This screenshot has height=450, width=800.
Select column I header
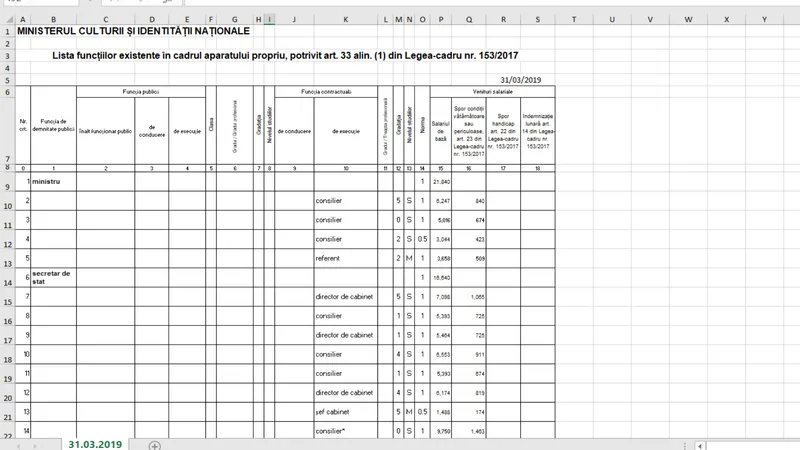click(269, 19)
